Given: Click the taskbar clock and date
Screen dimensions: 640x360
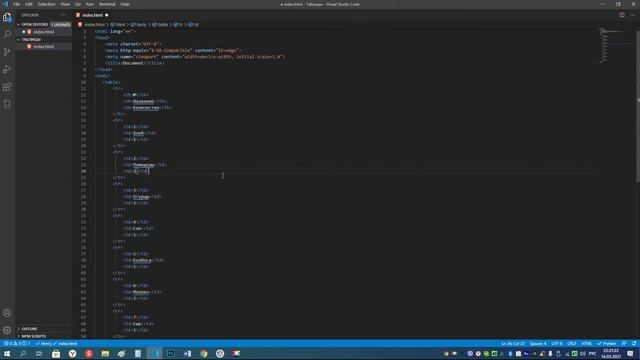Looking at the screenshot, I should click(611, 353).
